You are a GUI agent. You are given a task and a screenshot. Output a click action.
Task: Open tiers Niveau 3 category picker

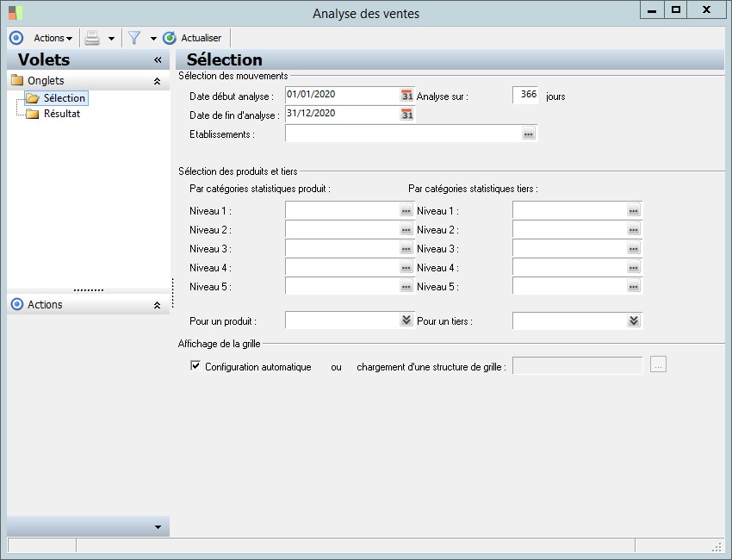[633, 248]
